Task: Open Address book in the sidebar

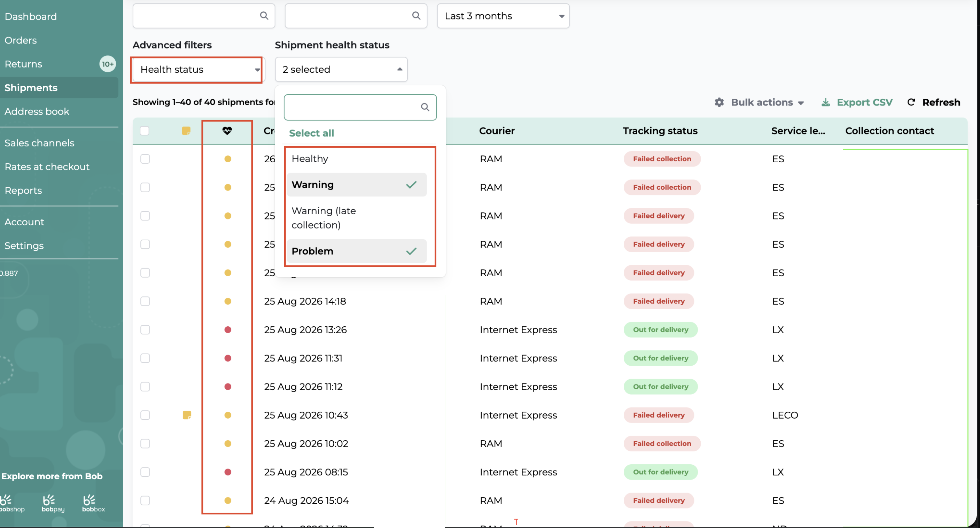Action: click(37, 111)
